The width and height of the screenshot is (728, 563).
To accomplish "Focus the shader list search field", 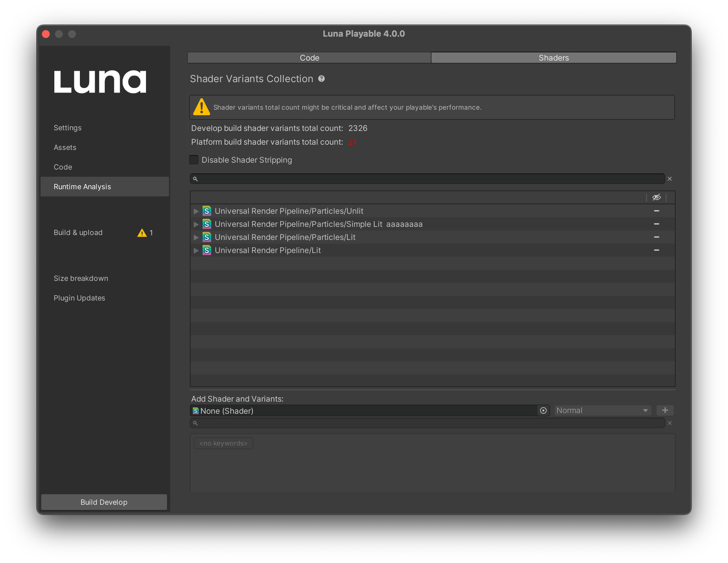I will pos(427,179).
